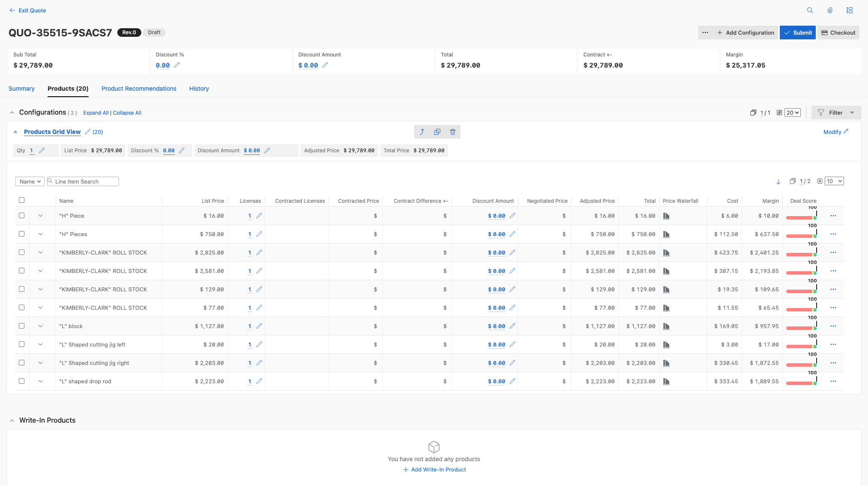
Task: Click the Submit button
Action: tap(797, 33)
